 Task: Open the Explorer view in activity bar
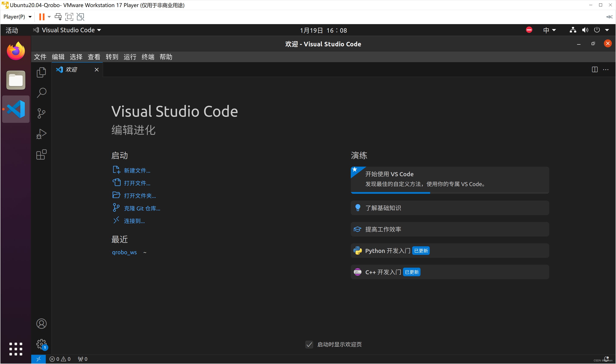click(41, 72)
